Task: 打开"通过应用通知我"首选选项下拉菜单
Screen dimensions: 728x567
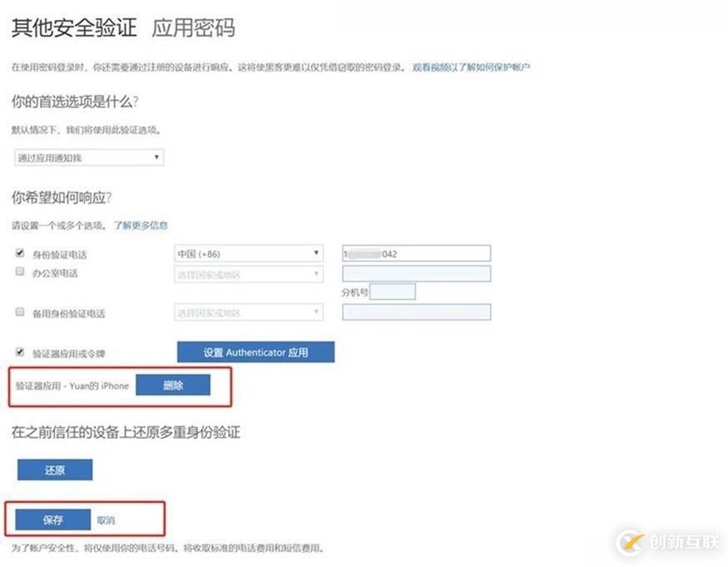Action: point(87,156)
